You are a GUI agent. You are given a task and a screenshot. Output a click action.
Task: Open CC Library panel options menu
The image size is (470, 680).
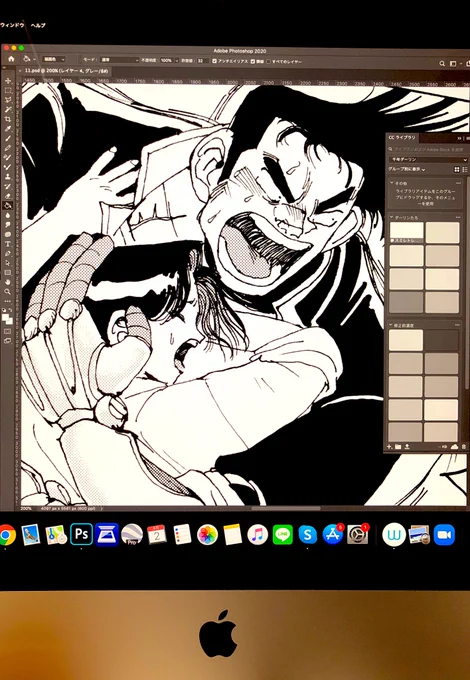coord(467,138)
